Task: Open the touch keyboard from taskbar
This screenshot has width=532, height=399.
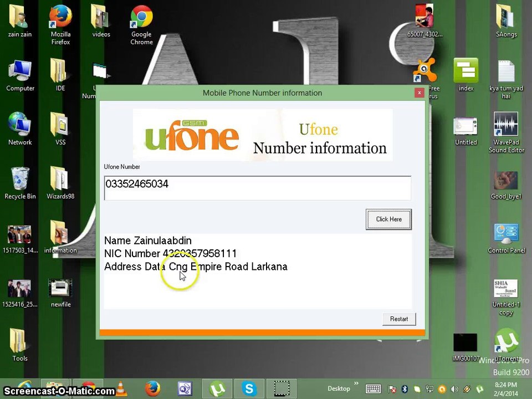Action: 373,389
